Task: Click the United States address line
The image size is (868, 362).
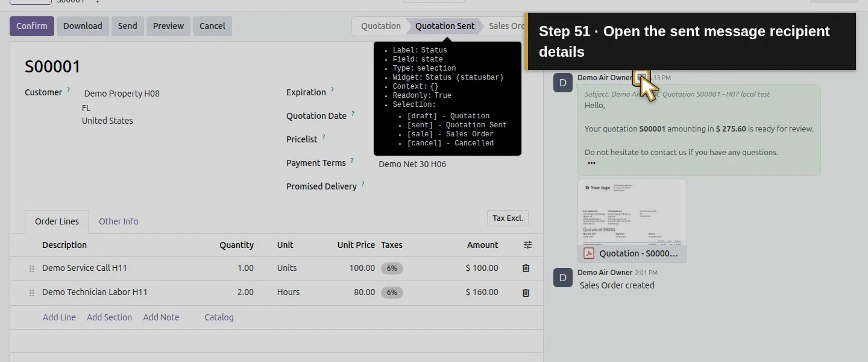Action: click(107, 121)
